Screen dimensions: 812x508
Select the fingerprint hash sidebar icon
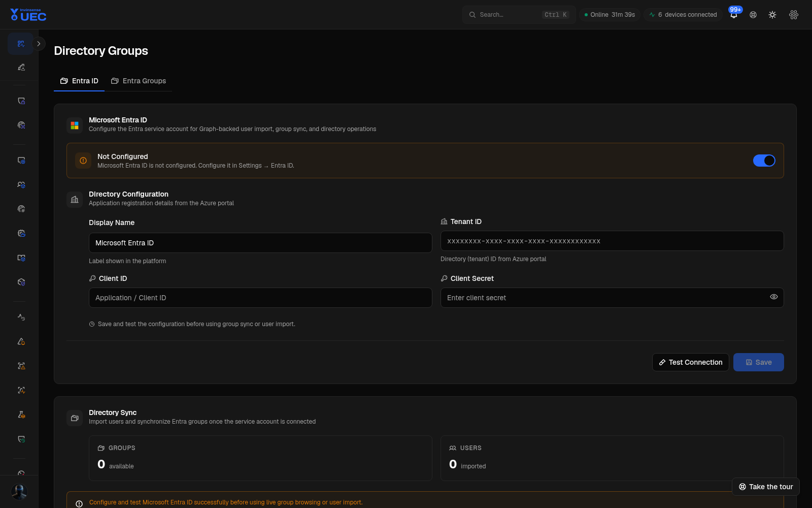pos(21,209)
